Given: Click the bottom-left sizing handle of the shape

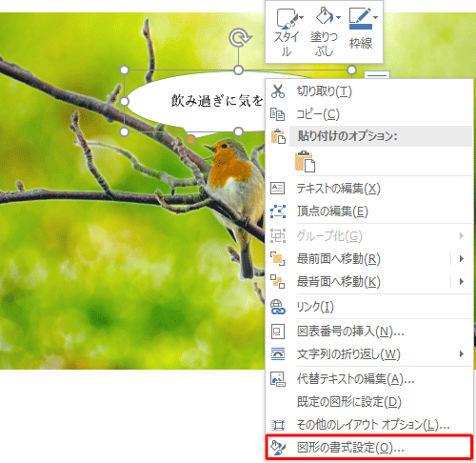Looking at the screenshot, I should [125, 131].
